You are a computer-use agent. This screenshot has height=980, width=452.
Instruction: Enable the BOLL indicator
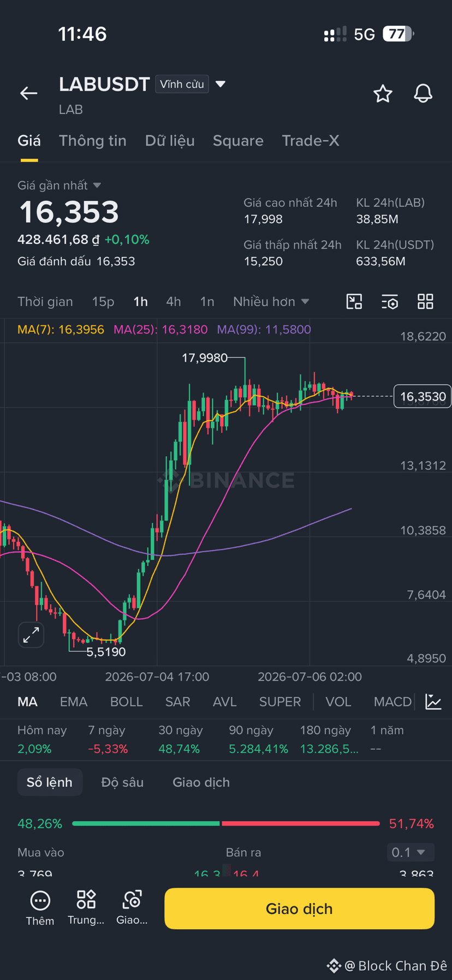[127, 702]
